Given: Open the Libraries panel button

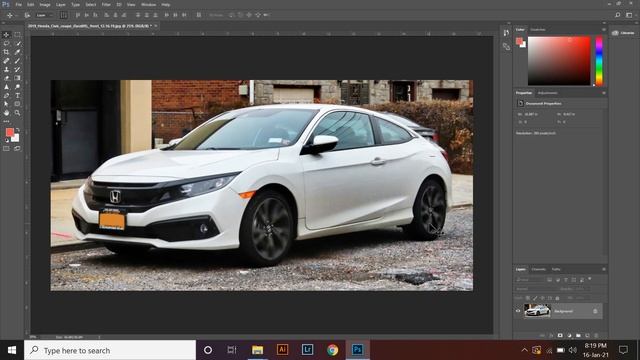Looking at the screenshot, I should coord(624,33).
